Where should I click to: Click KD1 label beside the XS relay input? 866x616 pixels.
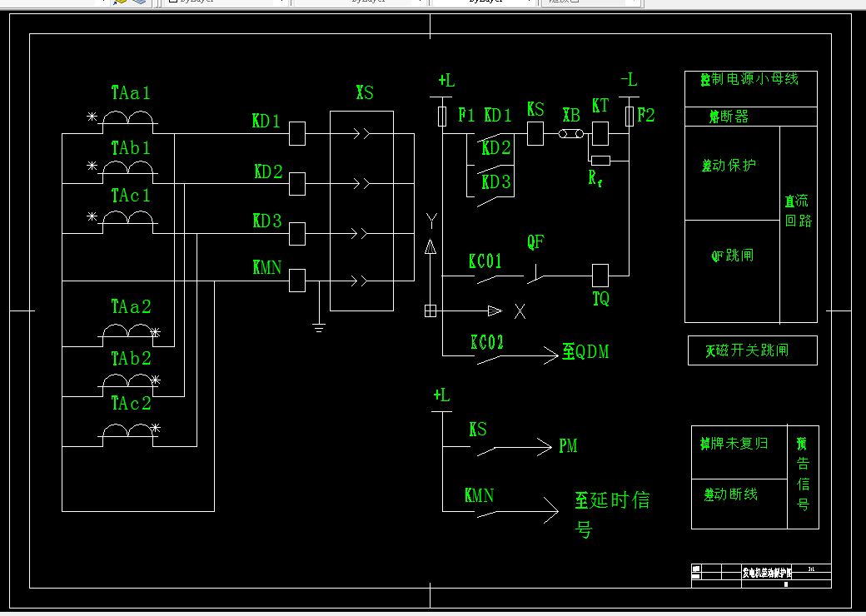(266, 121)
